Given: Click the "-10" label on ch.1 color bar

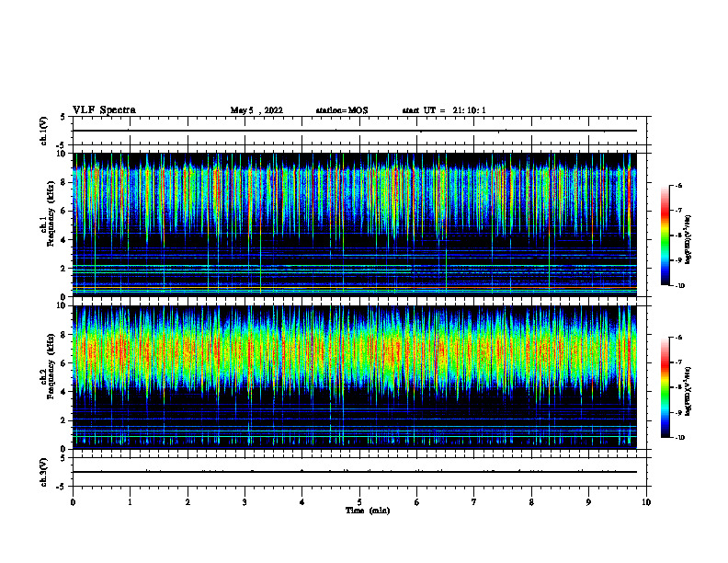Looking at the screenshot, I should coord(680,286).
